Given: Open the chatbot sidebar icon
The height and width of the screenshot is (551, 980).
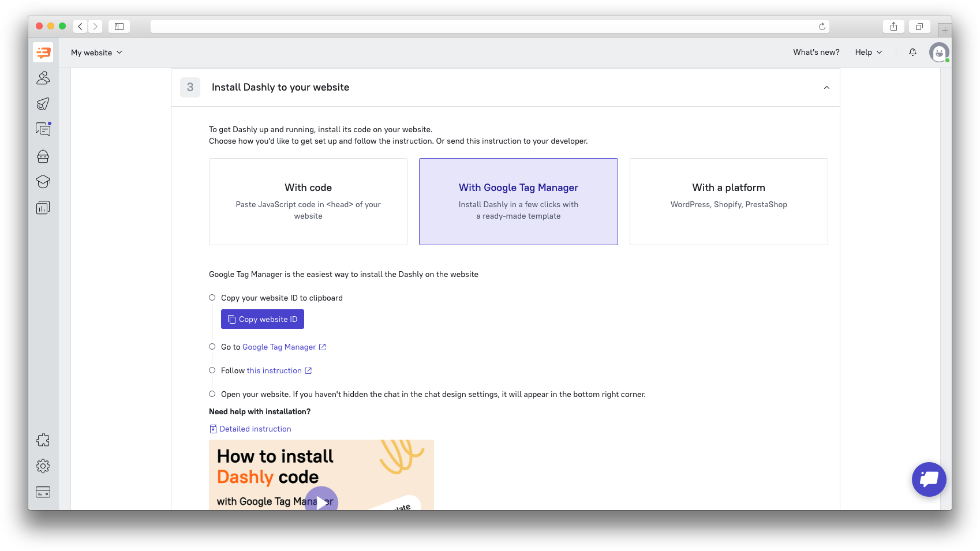Looking at the screenshot, I should (x=43, y=156).
